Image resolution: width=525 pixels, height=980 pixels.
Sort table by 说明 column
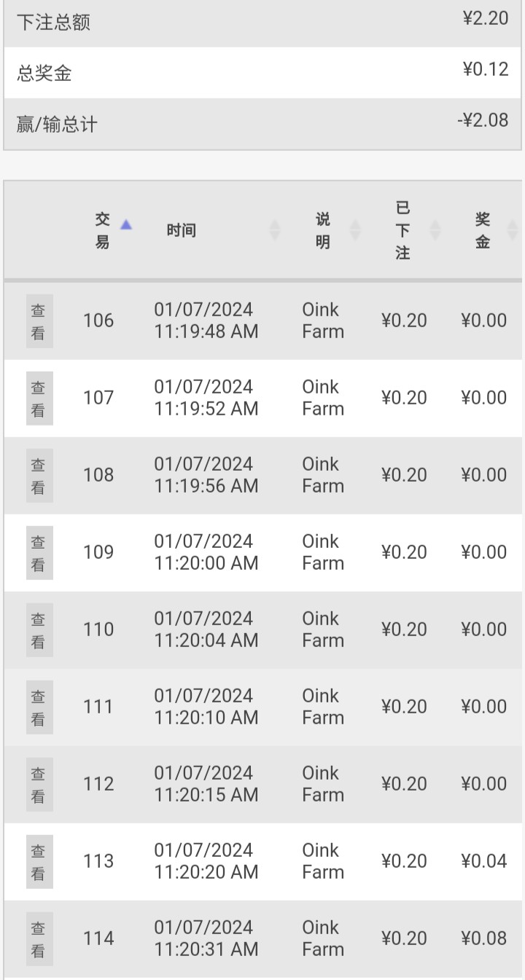(x=355, y=230)
